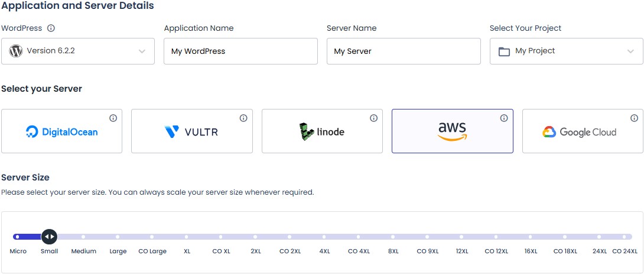The width and height of the screenshot is (644, 274).
Task: Click the Server Size heading
Action: pos(25,178)
